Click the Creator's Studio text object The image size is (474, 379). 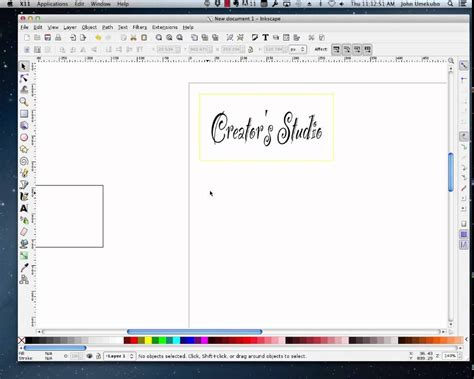pos(266,128)
